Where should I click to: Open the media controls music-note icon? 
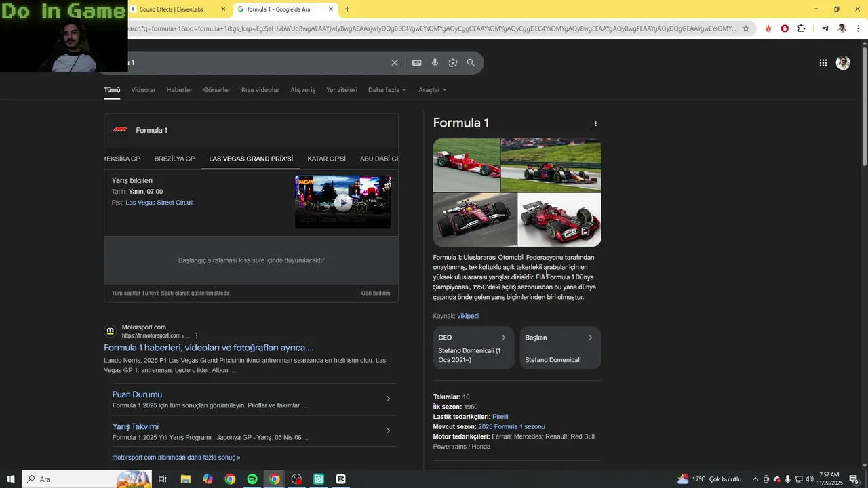(825, 28)
